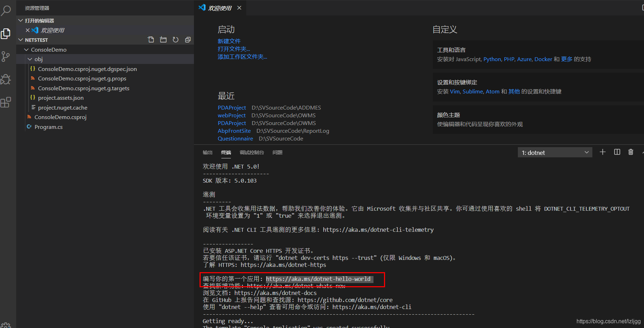The image size is (644, 328).
Task: Click the github.com/dotnet/core URL in terminal
Action: pyautogui.click(x=345, y=300)
